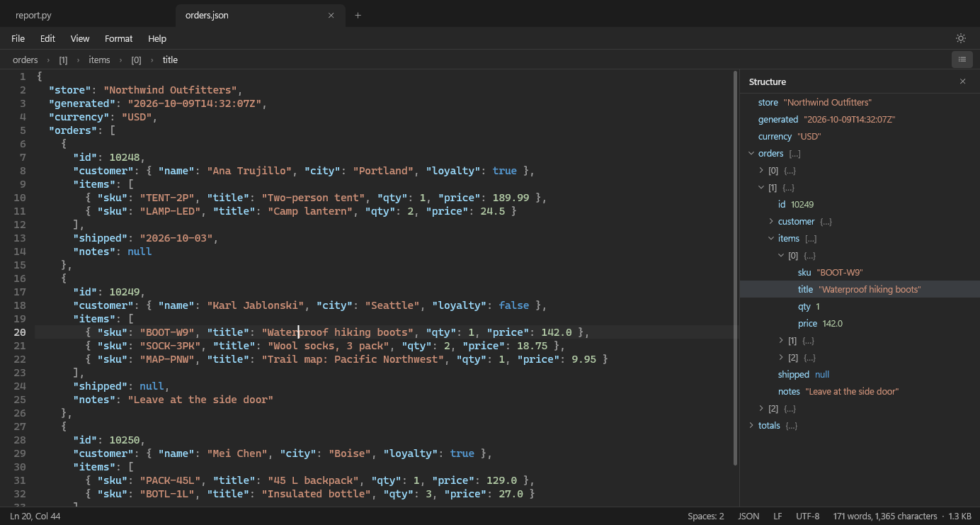Collapse the items node in Structure
The height and width of the screenshot is (525, 980).
(x=771, y=238)
